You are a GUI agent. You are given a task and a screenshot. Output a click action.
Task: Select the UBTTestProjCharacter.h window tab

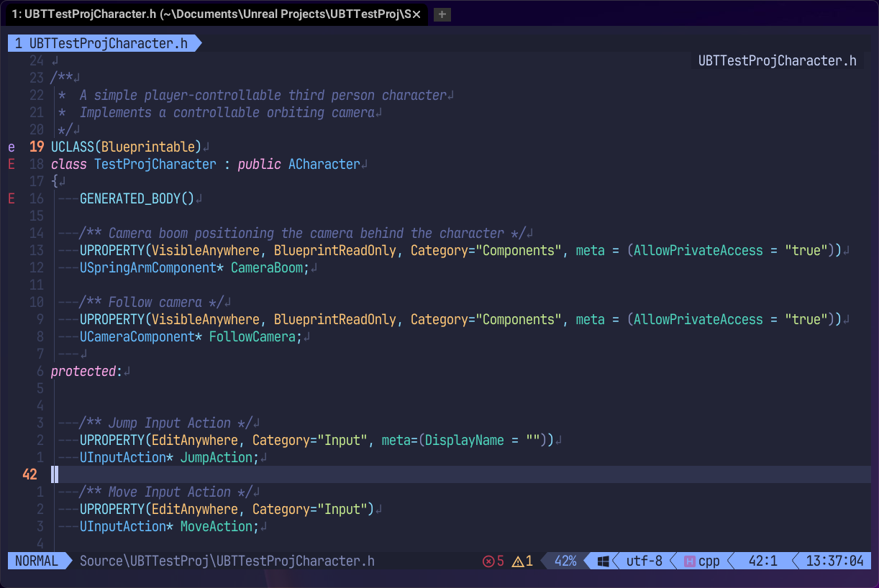pos(216,14)
